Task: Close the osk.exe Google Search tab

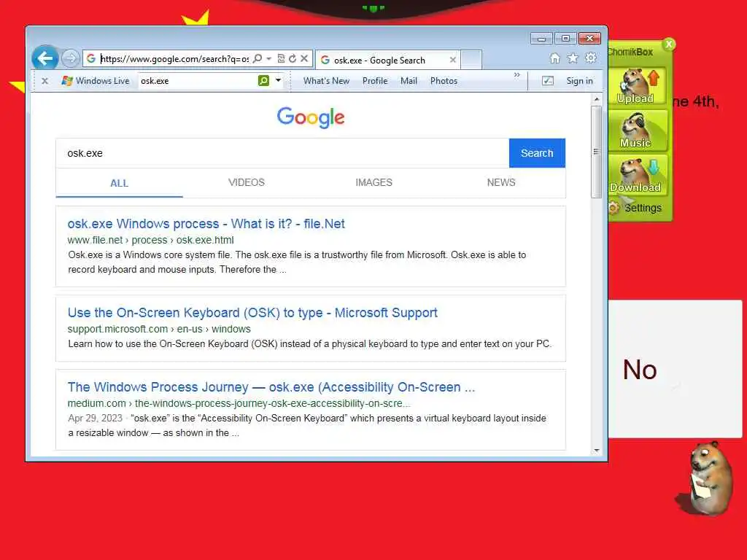Action: click(x=452, y=60)
